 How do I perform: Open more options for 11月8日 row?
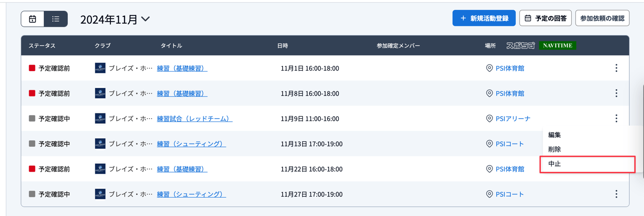(x=616, y=93)
